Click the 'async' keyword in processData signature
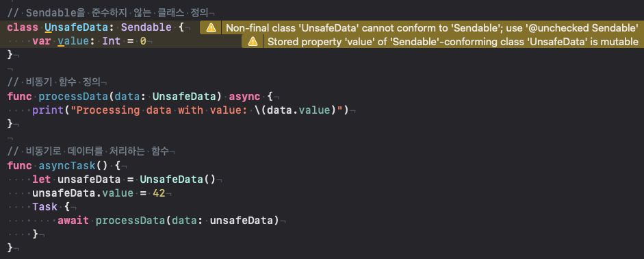 click(244, 97)
